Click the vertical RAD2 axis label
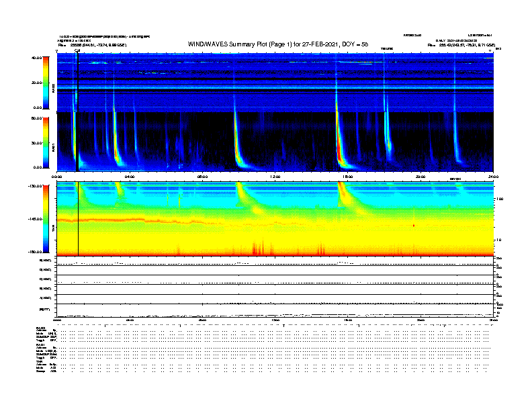532x411 pixels. click(54, 89)
